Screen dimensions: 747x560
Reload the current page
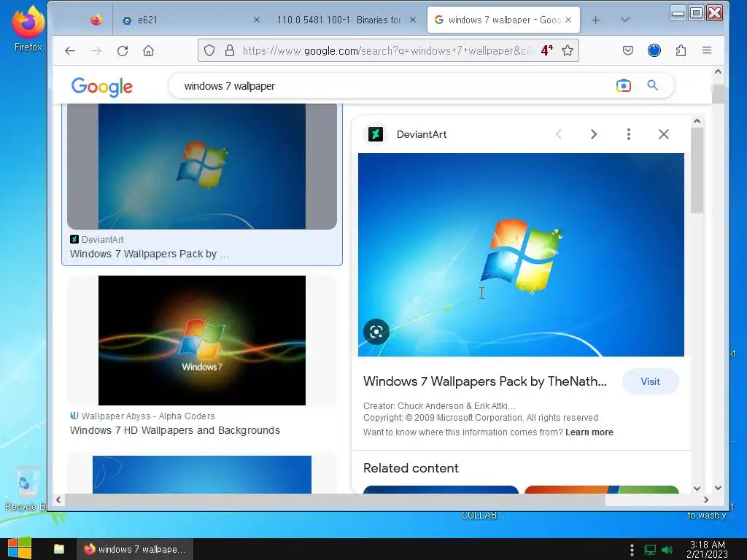pos(123,50)
